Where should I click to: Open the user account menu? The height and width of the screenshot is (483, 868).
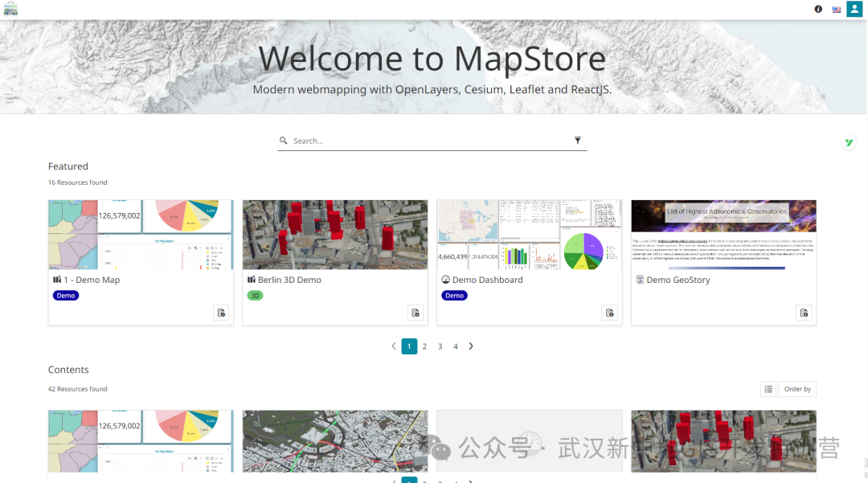[854, 9]
